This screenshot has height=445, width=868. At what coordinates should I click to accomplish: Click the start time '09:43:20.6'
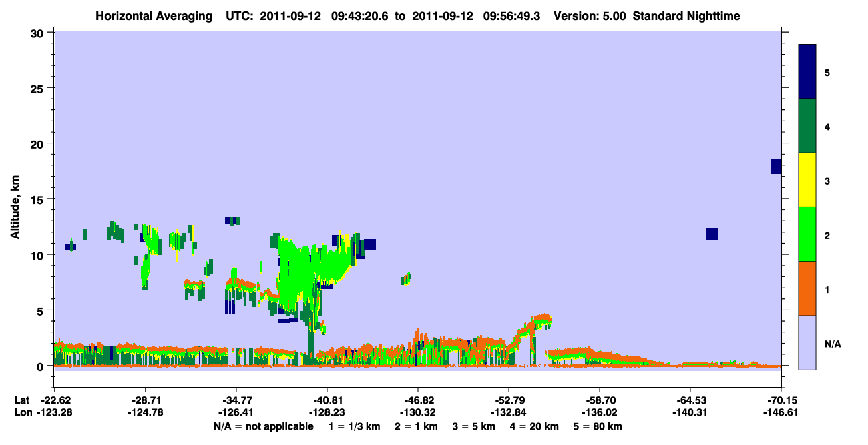click(x=360, y=15)
